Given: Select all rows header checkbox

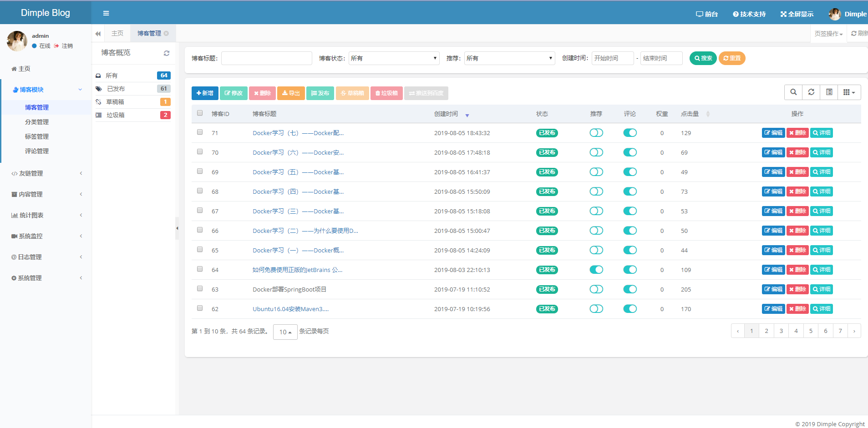Looking at the screenshot, I should click(x=200, y=113).
